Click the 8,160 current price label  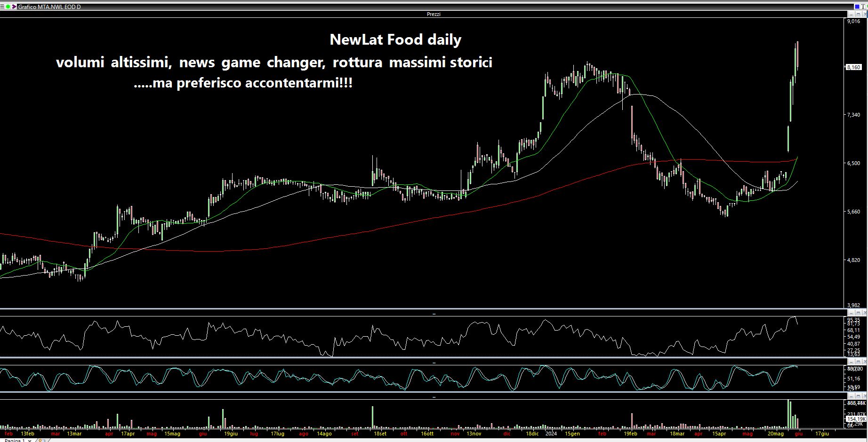click(x=854, y=67)
